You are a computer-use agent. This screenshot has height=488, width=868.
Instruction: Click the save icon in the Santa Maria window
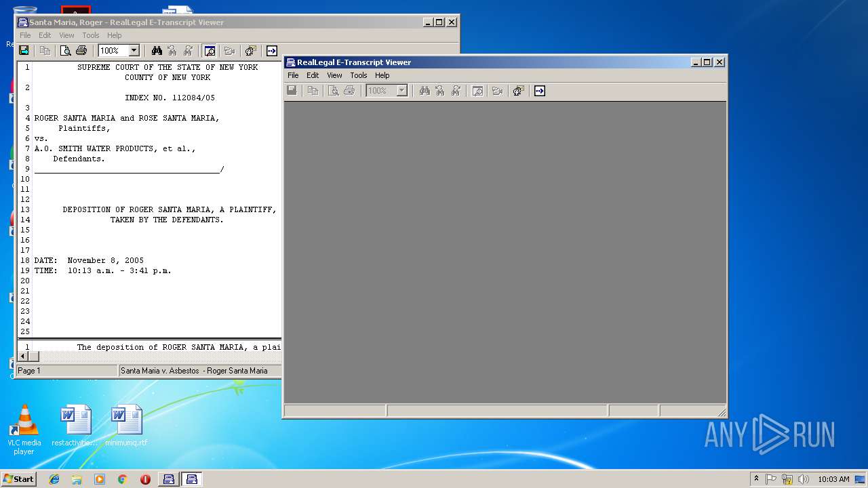[24, 51]
